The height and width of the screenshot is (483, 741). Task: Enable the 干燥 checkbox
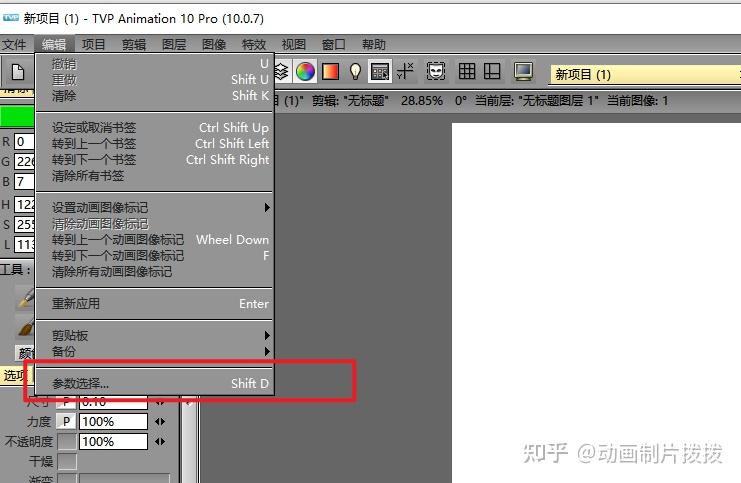(67, 461)
